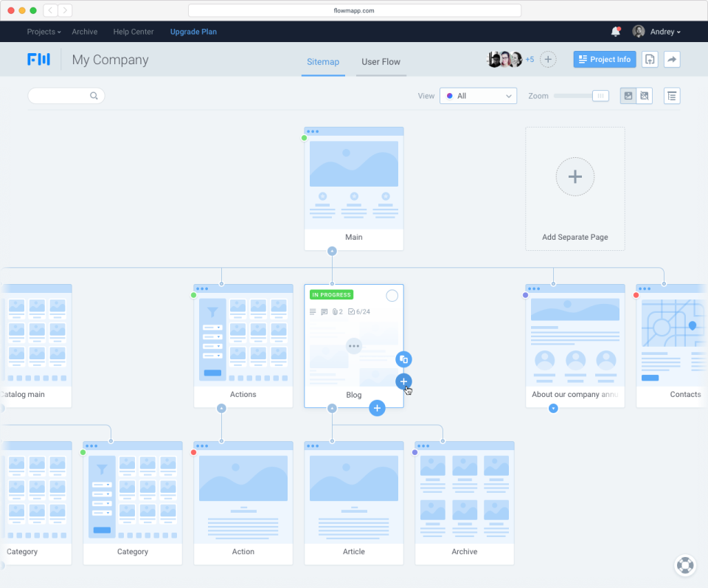Click the Upgrade Plan link
708x588 pixels.
[x=193, y=32]
